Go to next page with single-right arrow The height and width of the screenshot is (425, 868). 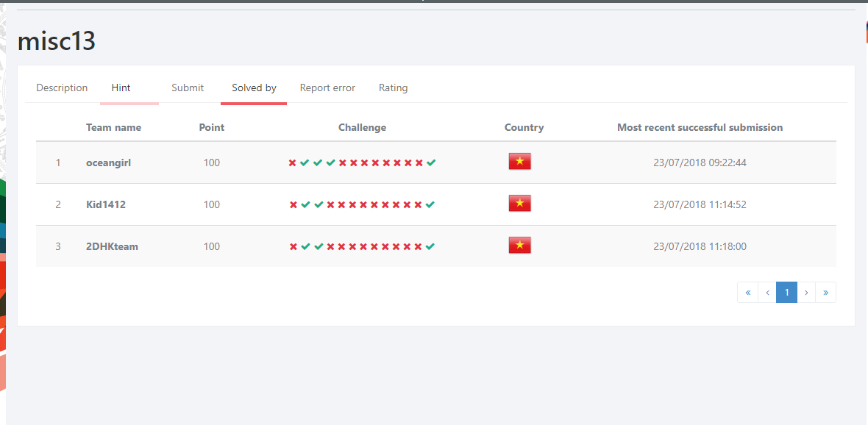[x=806, y=293]
